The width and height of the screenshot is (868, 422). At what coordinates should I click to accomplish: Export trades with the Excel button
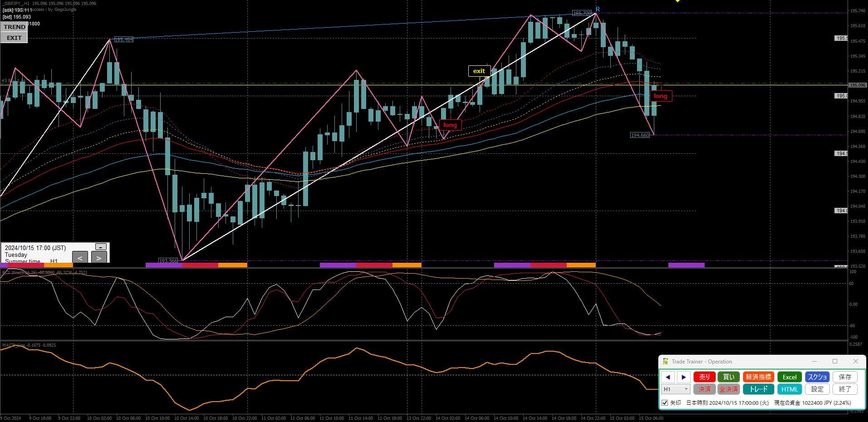pos(789,377)
